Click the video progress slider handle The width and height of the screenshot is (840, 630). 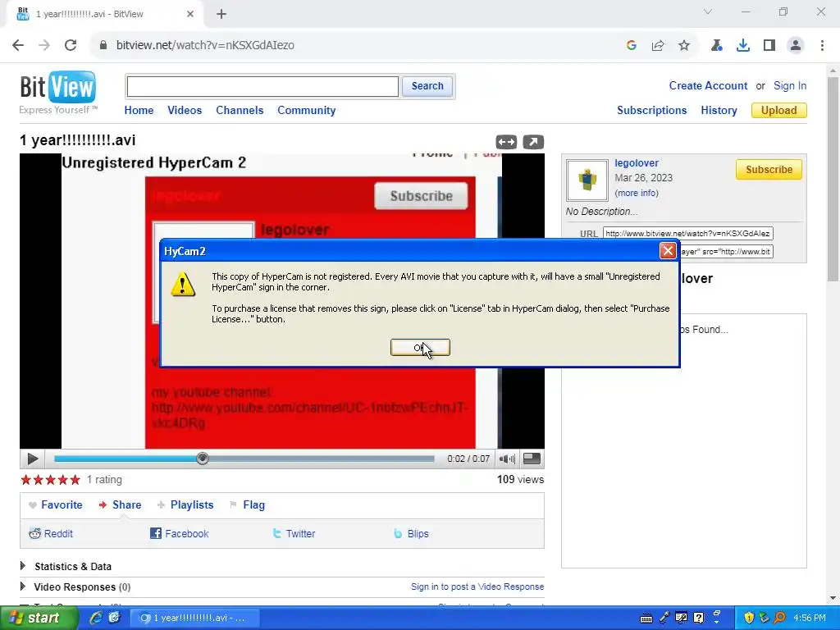point(203,459)
